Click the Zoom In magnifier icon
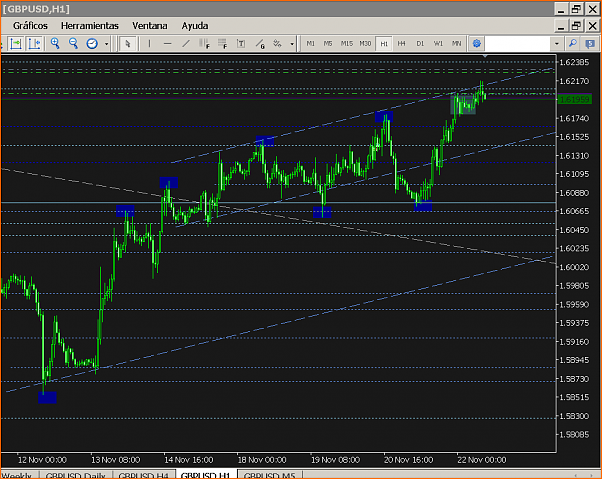The image size is (602, 479). point(55,44)
